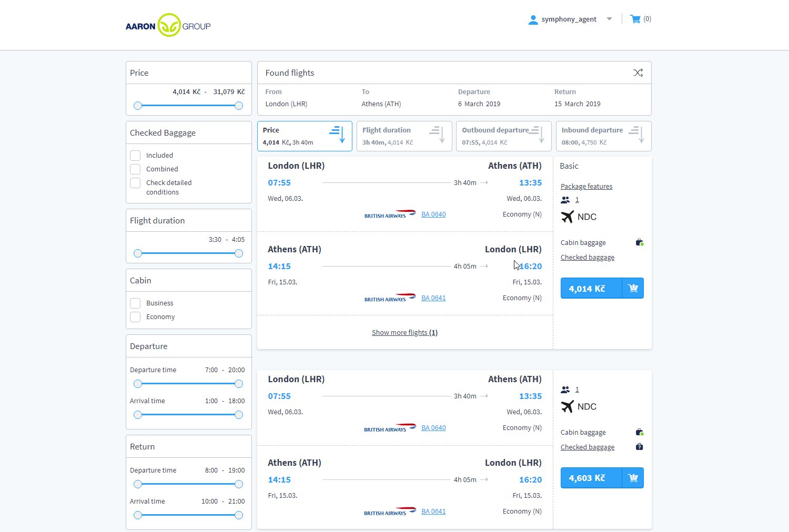Sort results by Outbound departure

503,136
